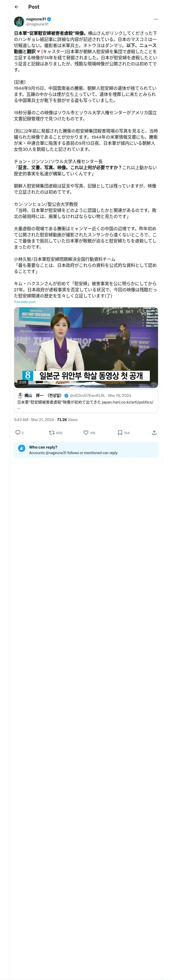Viewport: 172px width, 980px height.
Task: Click the quoted post's @sICknXi7EwcKLRL handle
Action: [87, 395]
